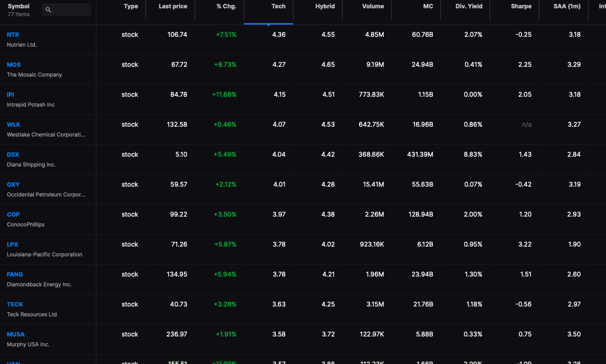The image size is (606, 364).
Task: Select OXY Sharpe value -0.42
Action: tap(524, 185)
